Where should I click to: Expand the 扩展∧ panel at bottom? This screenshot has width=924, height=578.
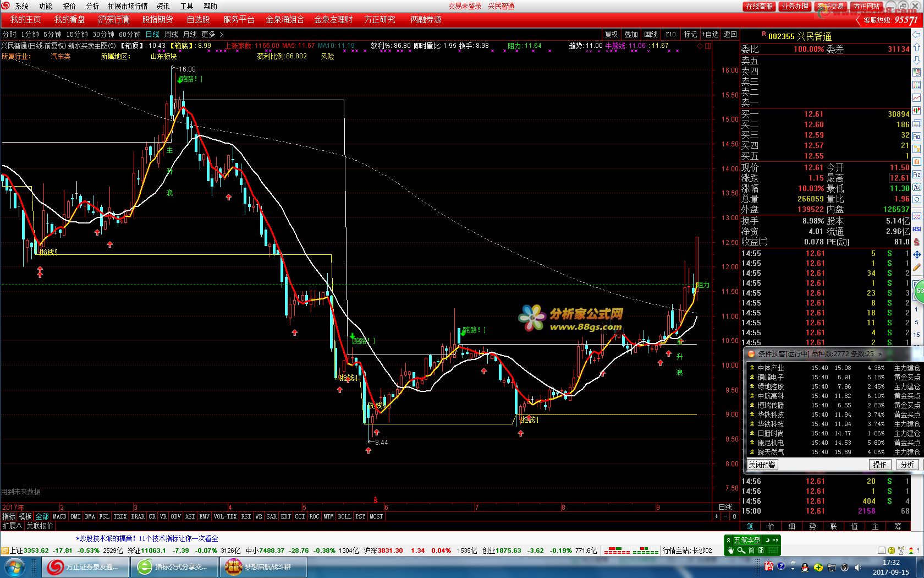pos(12,526)
